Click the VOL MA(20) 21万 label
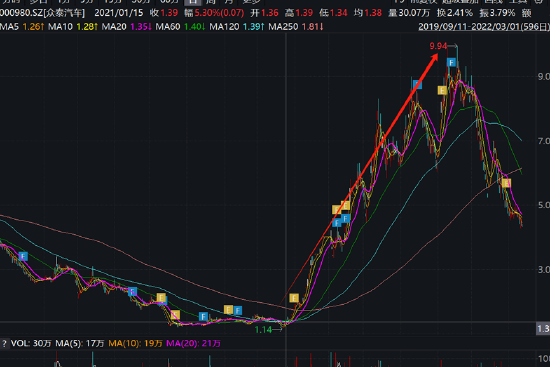Screen dimensions: 550x367 193,343
